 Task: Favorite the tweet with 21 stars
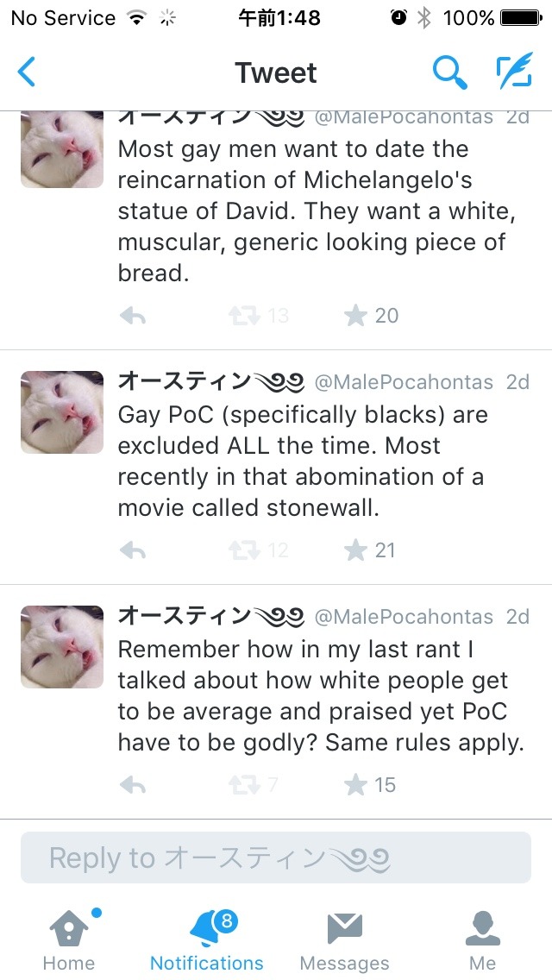click(355, 550)
